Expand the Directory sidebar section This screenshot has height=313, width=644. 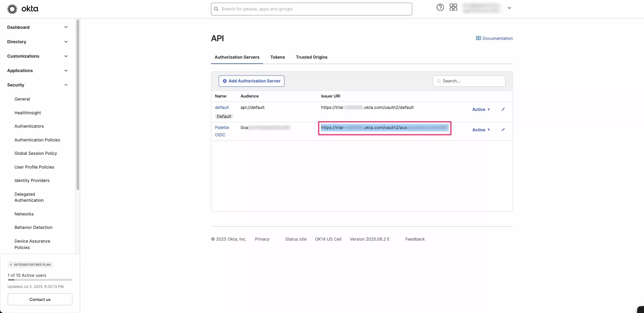(x=66, y=42)
